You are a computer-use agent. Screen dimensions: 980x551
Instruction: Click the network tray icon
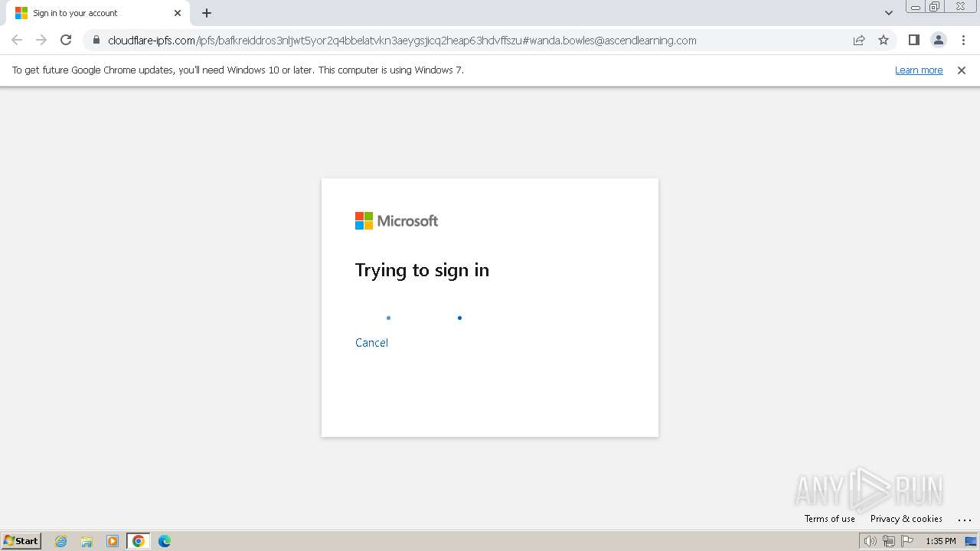pyautogui.click(x=888, y=541)
